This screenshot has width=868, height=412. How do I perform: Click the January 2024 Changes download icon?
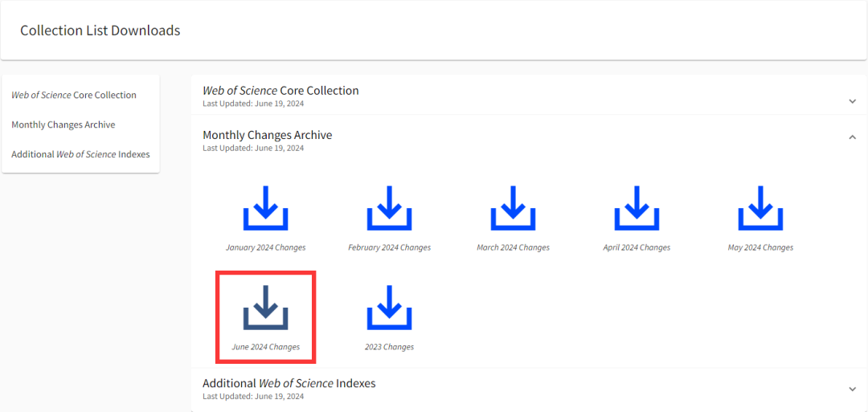coord(265,209)
